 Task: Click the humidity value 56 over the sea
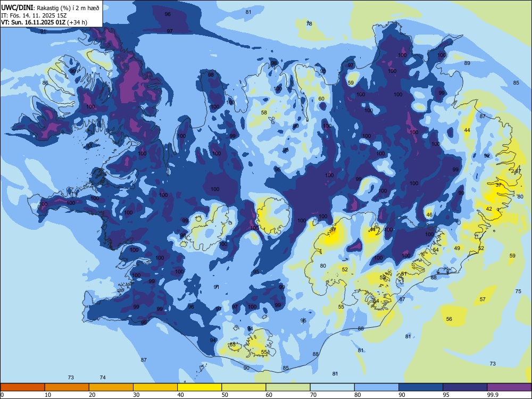click(x=449, y=319)
